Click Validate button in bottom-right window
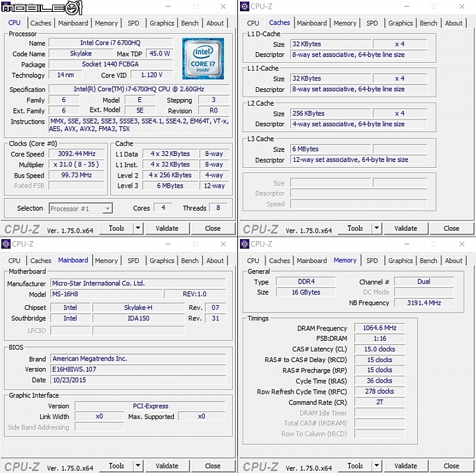 pyautogui.click(x=405, y=466)
